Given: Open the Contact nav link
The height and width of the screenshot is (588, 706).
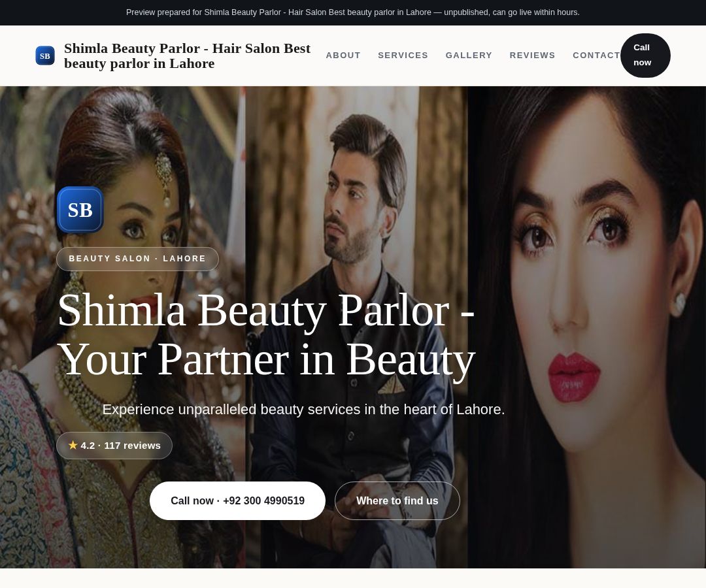Looking at the screenshot, I should pos(596,56).
